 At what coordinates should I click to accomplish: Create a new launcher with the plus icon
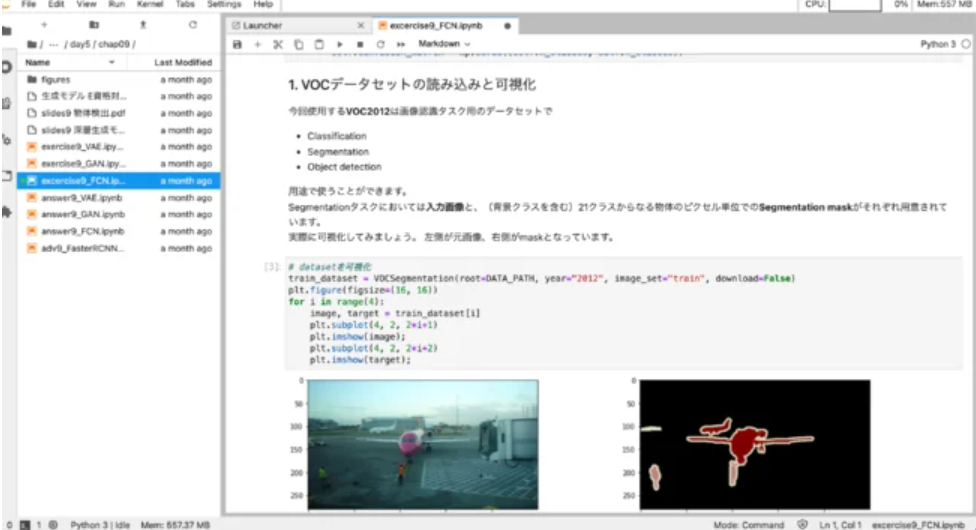pos(44,25)
